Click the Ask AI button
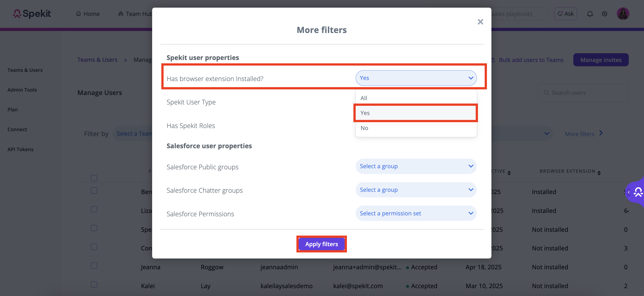Viewport: 644px width, 296px height. coord(565,14)
